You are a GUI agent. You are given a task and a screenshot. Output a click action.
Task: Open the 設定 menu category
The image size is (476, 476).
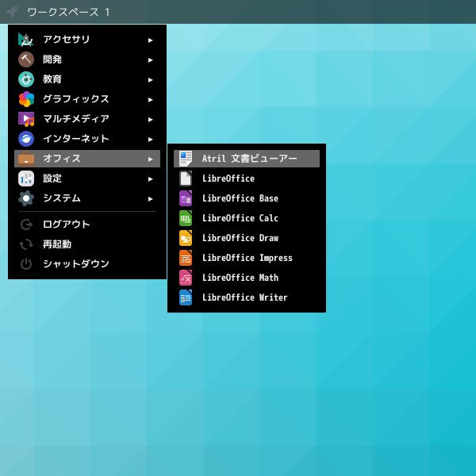52,178
